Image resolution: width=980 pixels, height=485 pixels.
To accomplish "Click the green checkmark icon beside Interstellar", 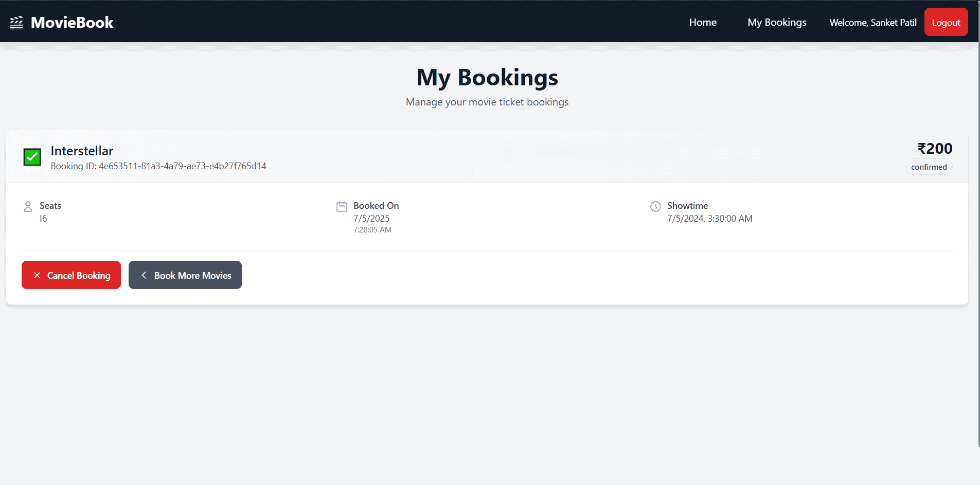I will (32, 157).
